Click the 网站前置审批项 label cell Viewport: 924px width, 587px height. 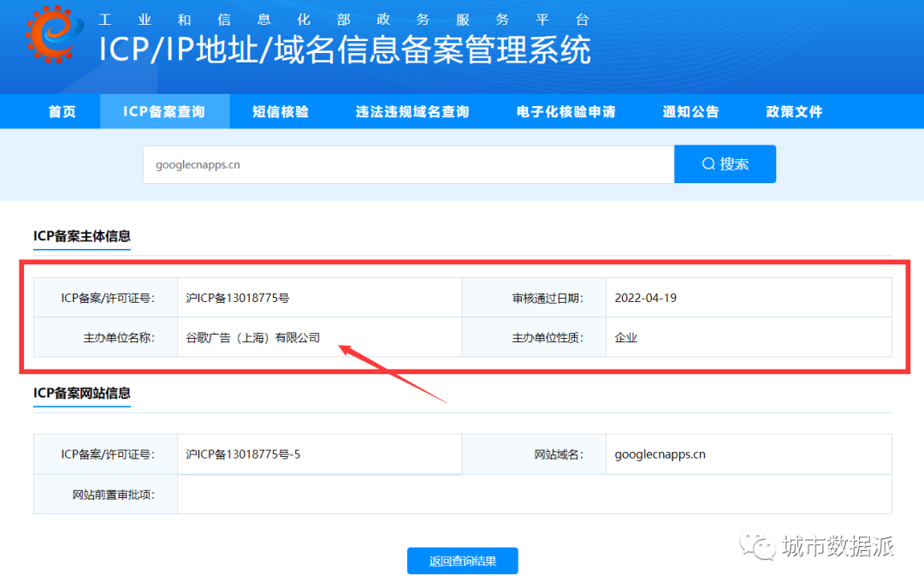point(105,494)
